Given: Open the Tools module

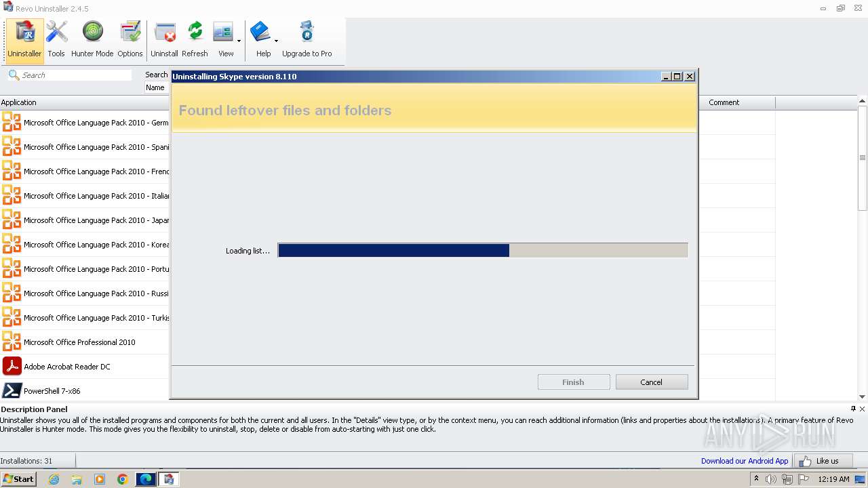Looking at the screenshot, I should coord(56,40).
